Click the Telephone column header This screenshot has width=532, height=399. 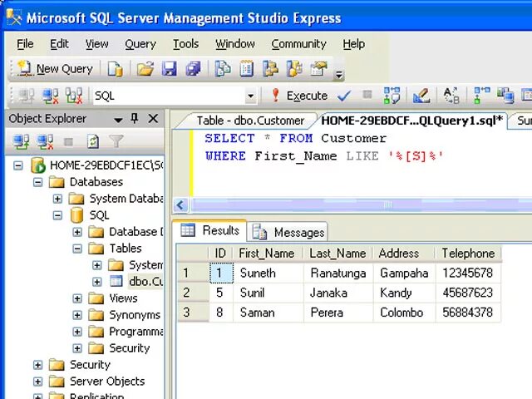468,254
